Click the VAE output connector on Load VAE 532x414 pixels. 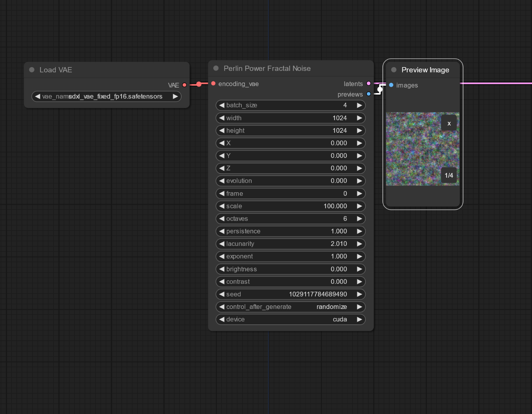[x=185, y=85]
